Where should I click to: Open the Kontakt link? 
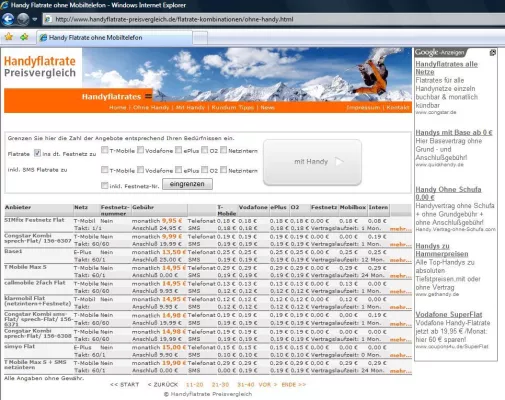pyautogui.click(x=398, y=107)
